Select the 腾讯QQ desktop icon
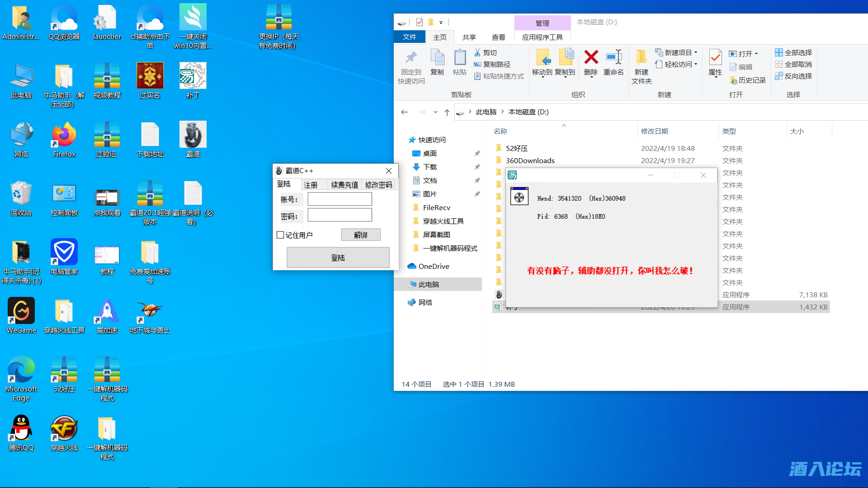The height and width of the screenshot is (488, 868). click(21, 434)
